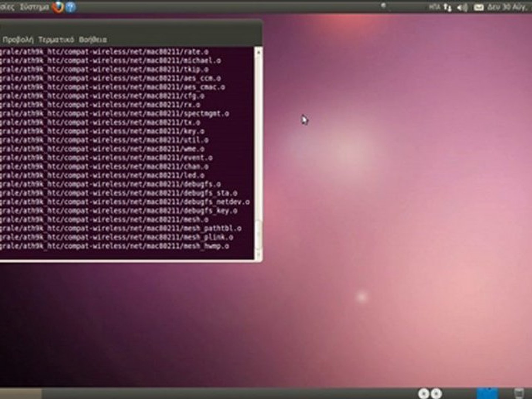
Task: Open the Trash icon in the bottom panel
Action: [x=519, y=393]
